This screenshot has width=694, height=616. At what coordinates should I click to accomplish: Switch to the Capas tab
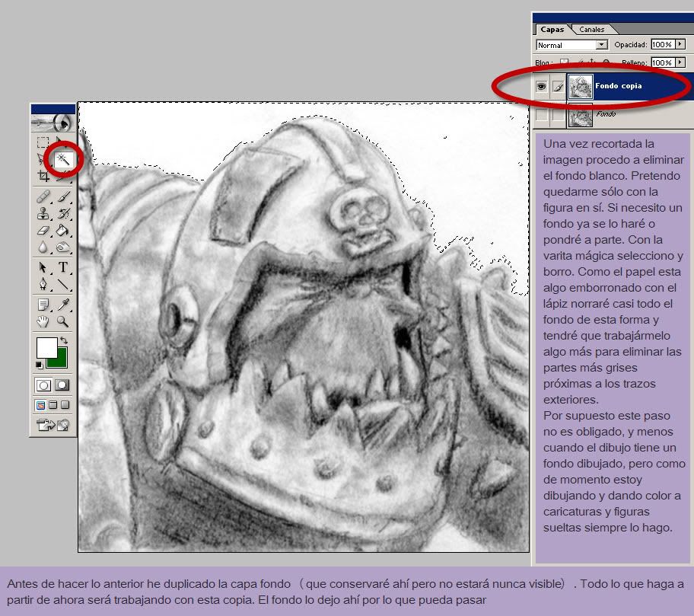point(552,29)
